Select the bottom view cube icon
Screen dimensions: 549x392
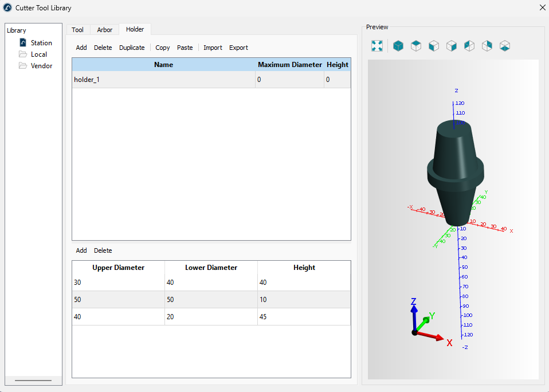tap(505, 46)
